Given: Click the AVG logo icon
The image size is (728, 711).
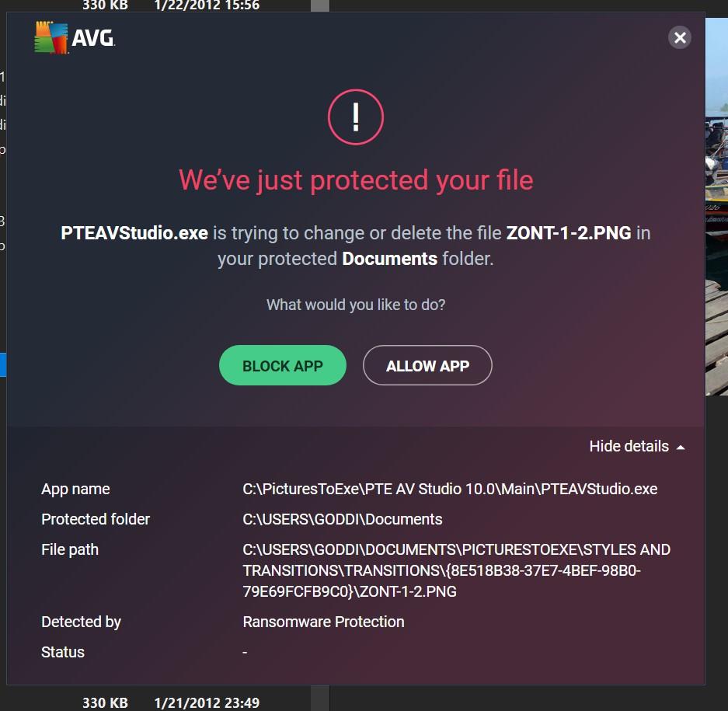Looking at the screenshot, I should 51,37.
